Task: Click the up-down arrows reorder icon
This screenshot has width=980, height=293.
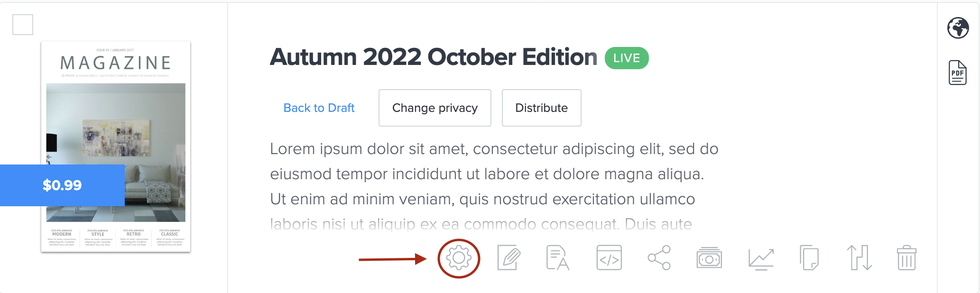Action: pos(860,258)
